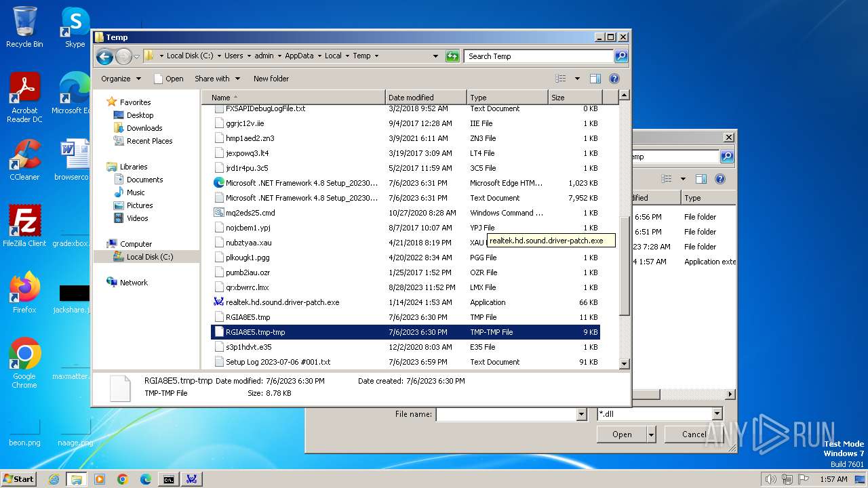Open Recycle Bin desktop icon
The height and width of the screenshot is (488, 868).
click(24, 27)
